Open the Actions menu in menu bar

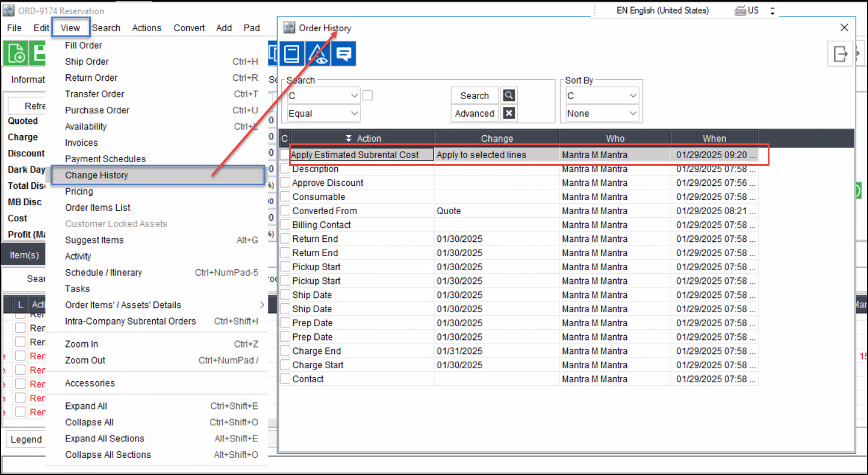[146, 28]
